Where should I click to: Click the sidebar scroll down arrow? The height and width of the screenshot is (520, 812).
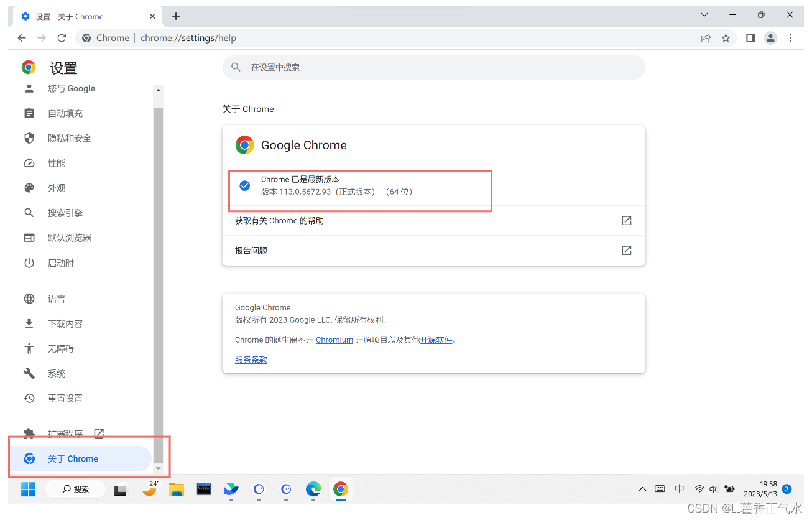158,468
